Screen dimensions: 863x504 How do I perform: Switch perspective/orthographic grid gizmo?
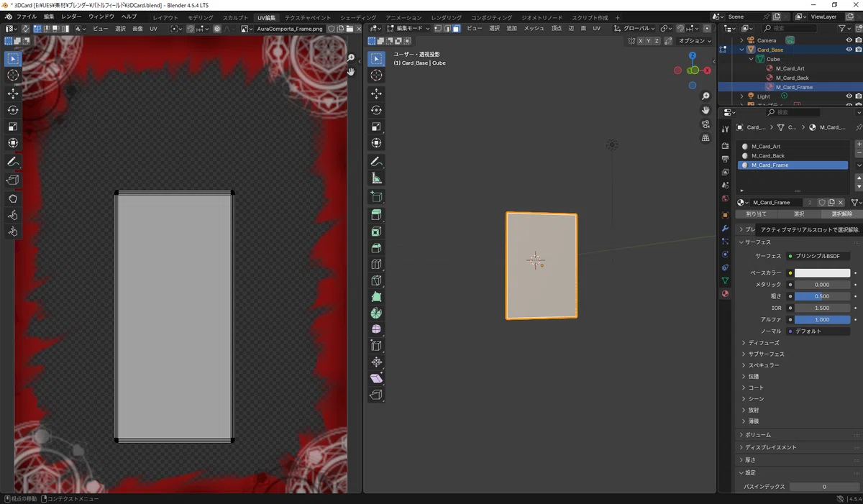click(x=706, y=137)
